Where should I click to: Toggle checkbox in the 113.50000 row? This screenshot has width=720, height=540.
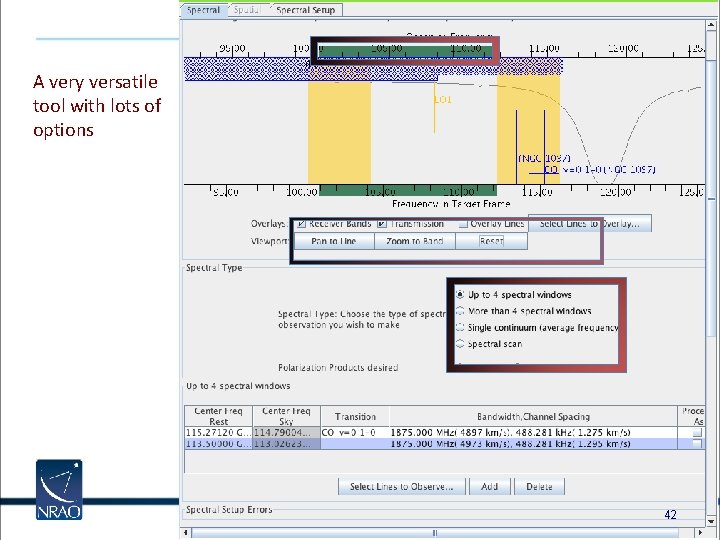tap(698, 444)
